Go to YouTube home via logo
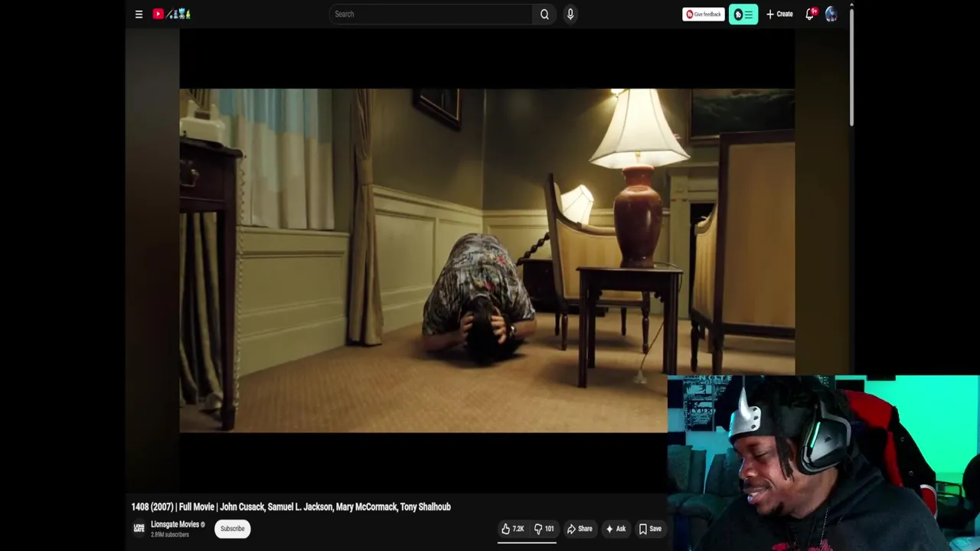 pos(171,14)
